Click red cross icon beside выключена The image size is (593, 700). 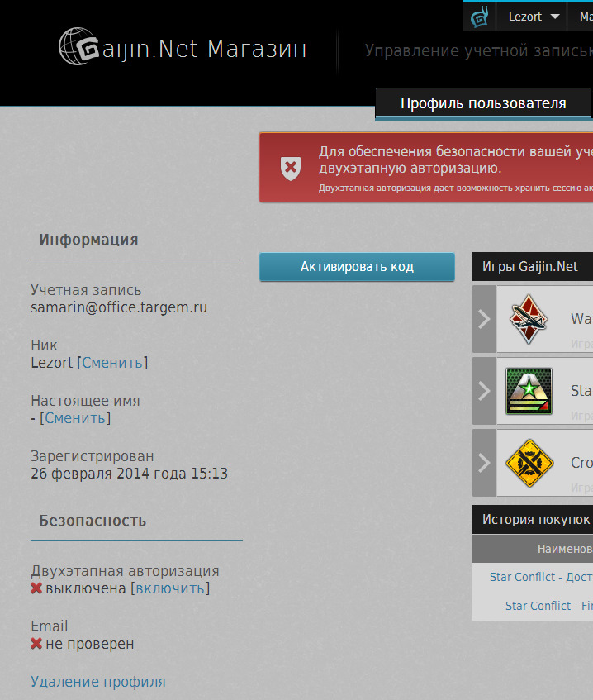coord(36,588)
